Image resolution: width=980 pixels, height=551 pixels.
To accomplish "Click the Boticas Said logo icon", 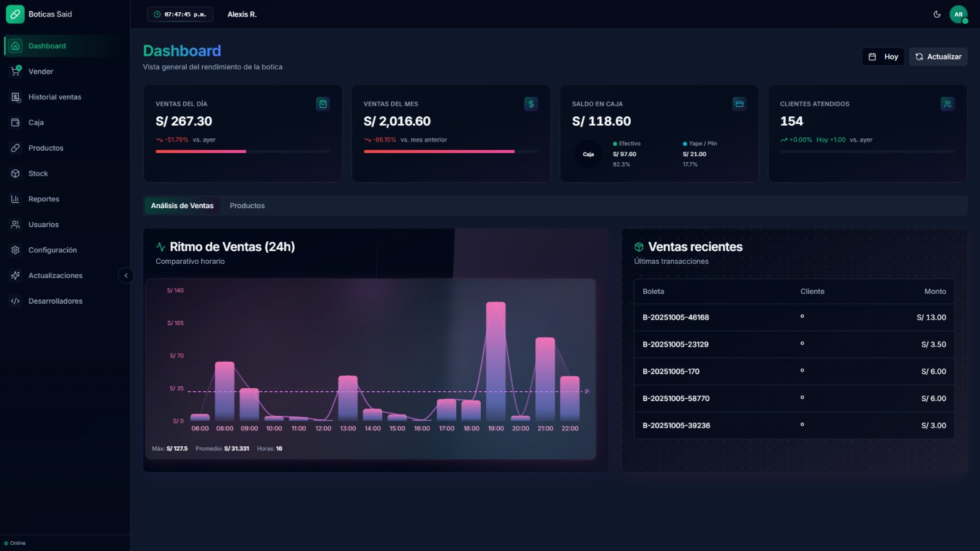I will click(x=15, y=14).
